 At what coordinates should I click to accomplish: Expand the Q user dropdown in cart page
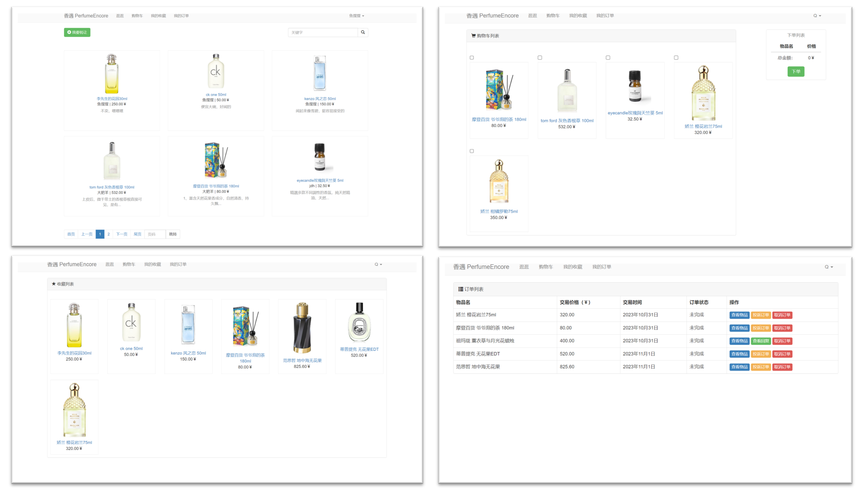tap(817, 16)
